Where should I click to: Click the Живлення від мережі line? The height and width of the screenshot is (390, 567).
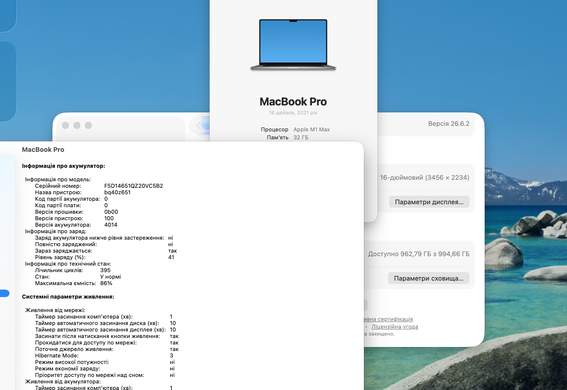click(x=55, y=310)
